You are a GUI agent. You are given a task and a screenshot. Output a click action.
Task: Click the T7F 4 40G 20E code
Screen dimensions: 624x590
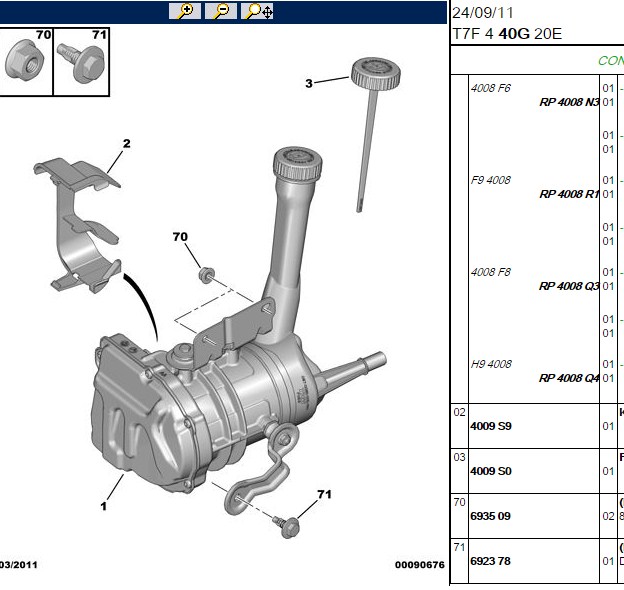pyautogui.click(x=507, y=33)
